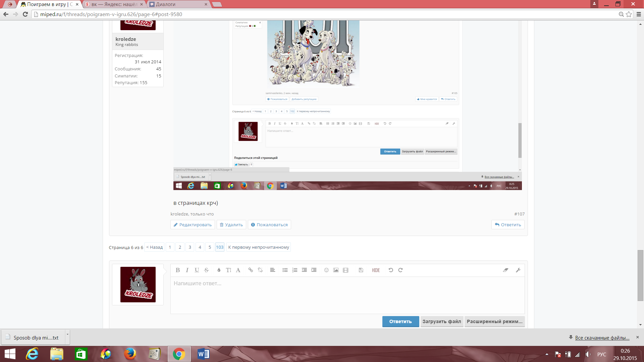Toggle strikethrough formatting in the reply editor
Image resolution: width=644 pixels, height=362 pixels.
point(207,270)
